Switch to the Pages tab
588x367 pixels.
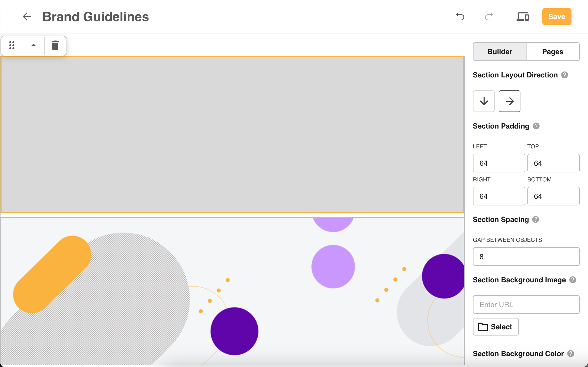pyautogui.click(x=553, y=52)
